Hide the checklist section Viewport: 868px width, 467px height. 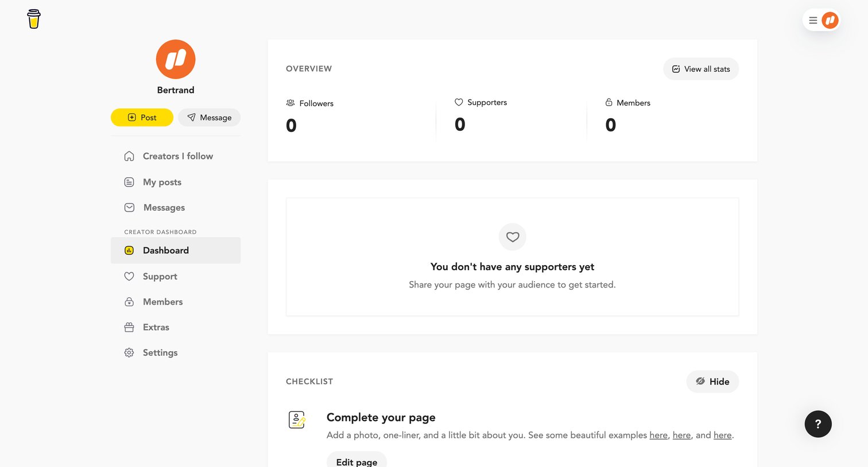[x=712, y=382]
